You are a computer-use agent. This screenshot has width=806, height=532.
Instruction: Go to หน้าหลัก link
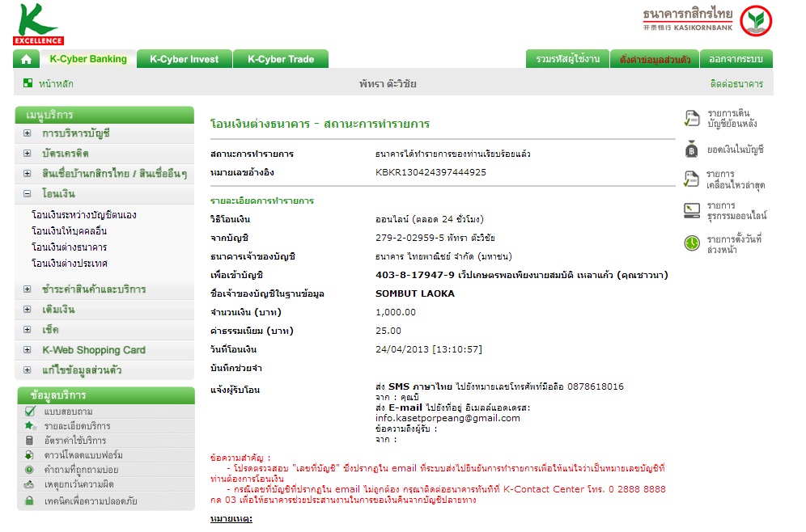[56, 84]
